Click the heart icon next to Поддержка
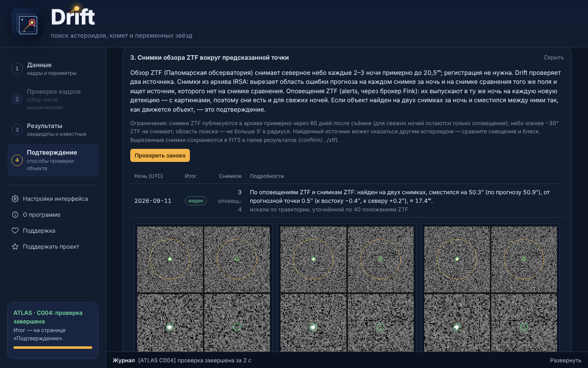588x368 pixels. [15, 231]
